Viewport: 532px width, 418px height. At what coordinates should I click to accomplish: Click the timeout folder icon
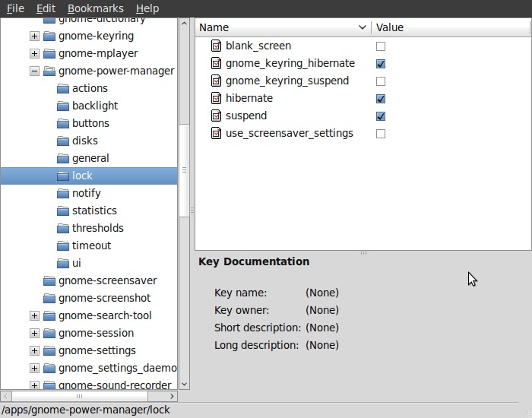(x=63, y=246)
